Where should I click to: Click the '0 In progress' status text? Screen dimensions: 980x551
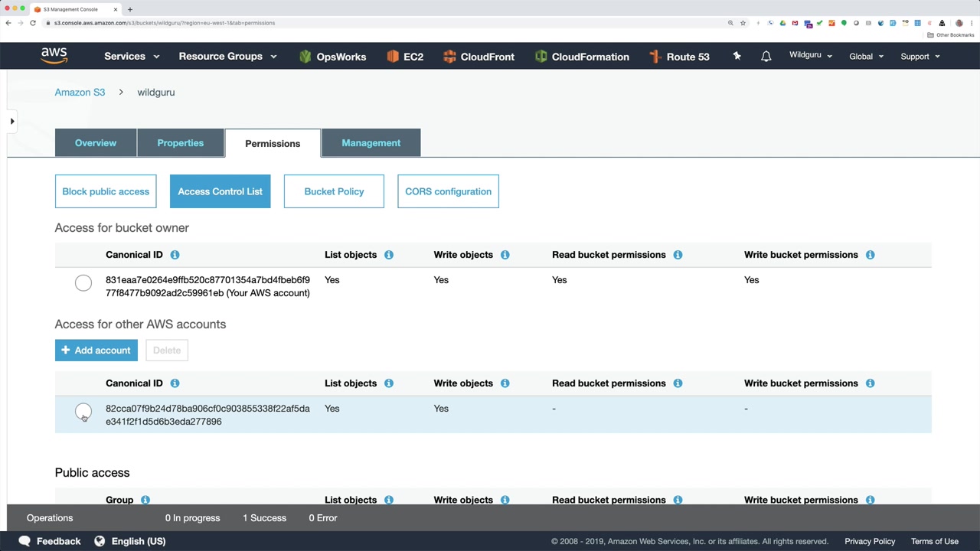(192, 518)
